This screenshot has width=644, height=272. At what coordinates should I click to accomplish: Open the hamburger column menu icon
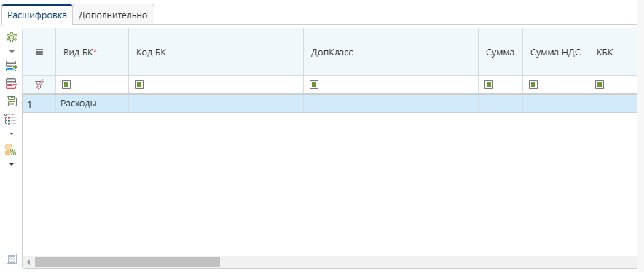tap(39, 53)
